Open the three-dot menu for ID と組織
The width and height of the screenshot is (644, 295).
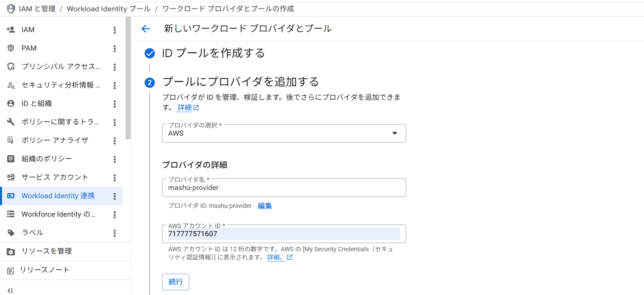115,104
